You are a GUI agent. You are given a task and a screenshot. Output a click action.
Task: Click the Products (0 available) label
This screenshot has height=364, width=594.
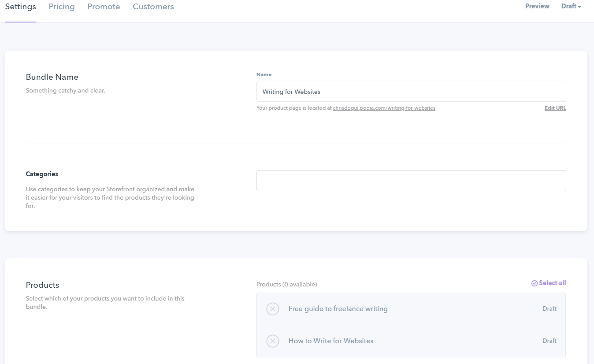(286, 285)
